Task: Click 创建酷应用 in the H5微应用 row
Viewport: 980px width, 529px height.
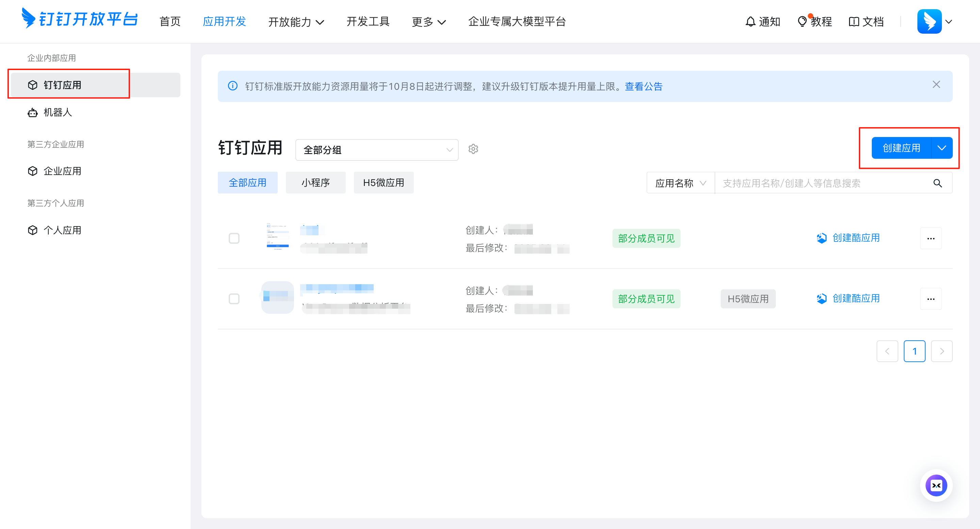Action: pos(848,299)
